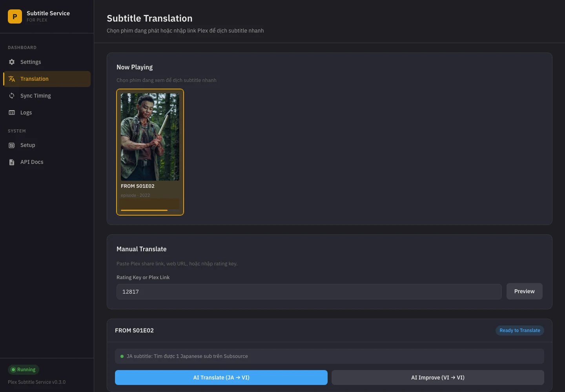The height and width of the screenshot is (392, 565).
Task: Open API Docs from sidebar
Action: pyautogui.click(x=47, y=162)
